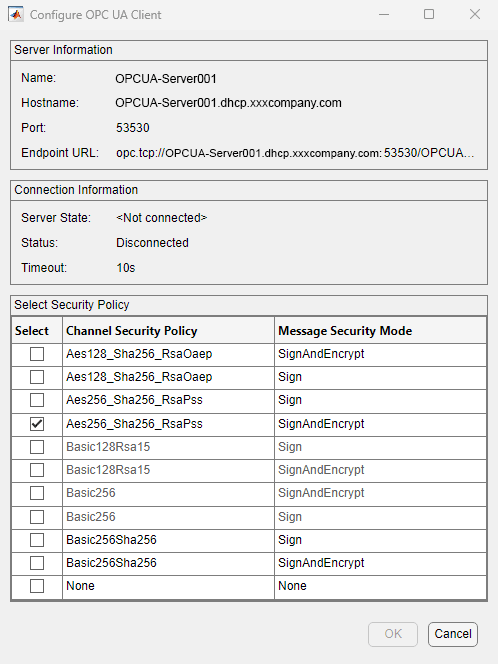This screenshot has height=664, width=498.
Task: Click the None message security mode cell
Action: 380,586
